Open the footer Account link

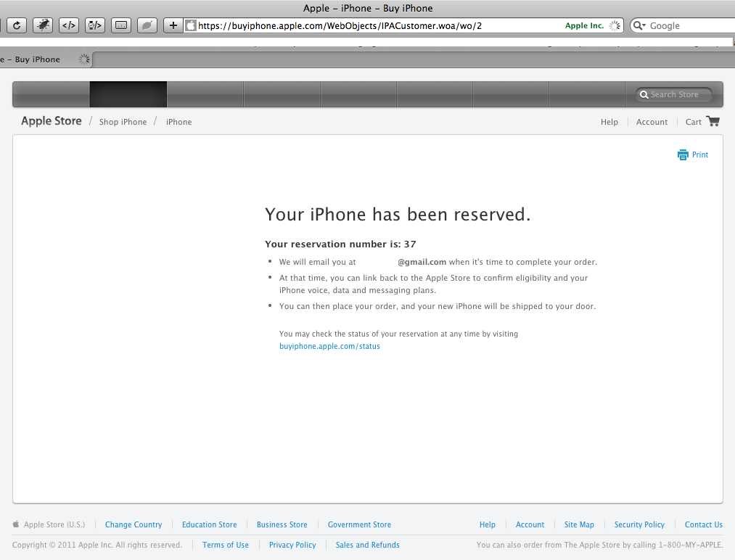(530, 524)
